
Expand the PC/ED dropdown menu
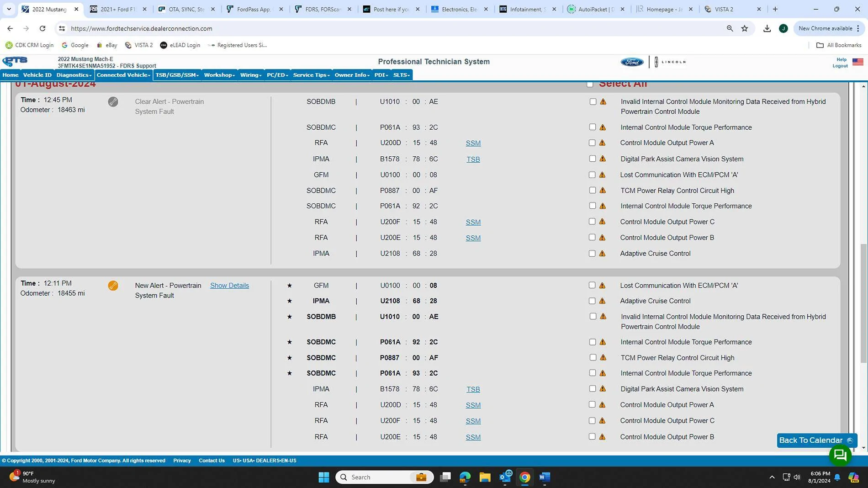pyautogui.click(x=277, y=75)
